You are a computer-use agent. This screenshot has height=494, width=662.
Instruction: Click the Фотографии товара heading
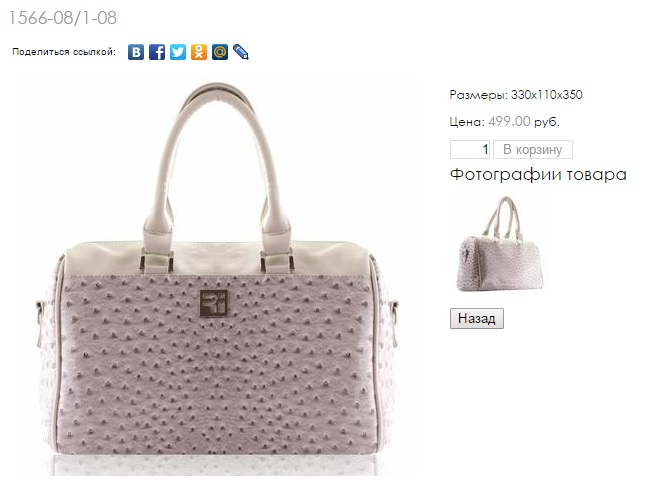click(538, 174)
